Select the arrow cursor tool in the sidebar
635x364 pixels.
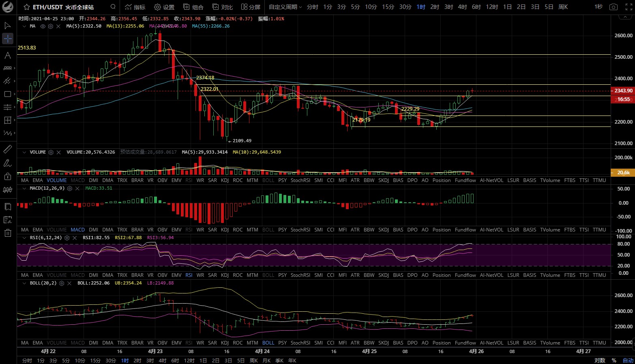pos(7,26)
